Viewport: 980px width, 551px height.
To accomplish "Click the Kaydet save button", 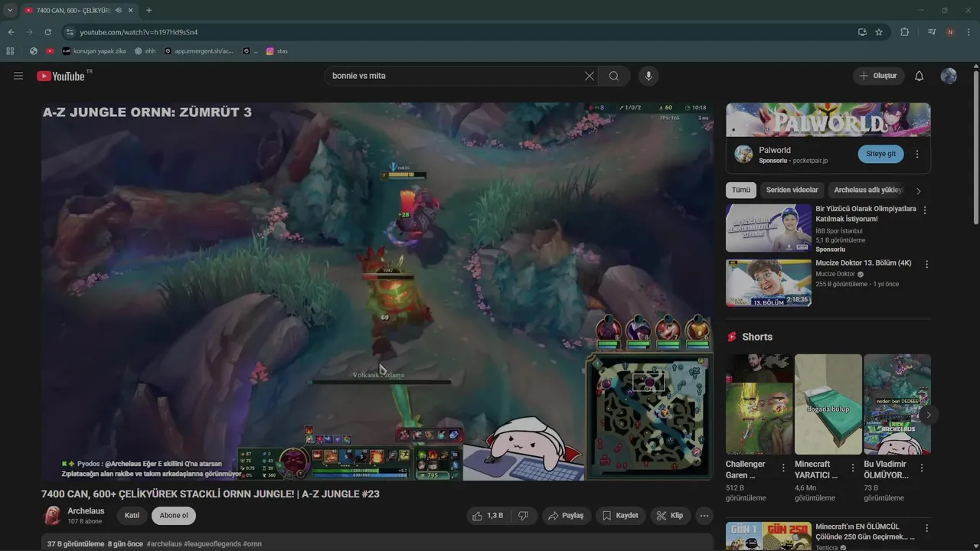I will point(620,516).
